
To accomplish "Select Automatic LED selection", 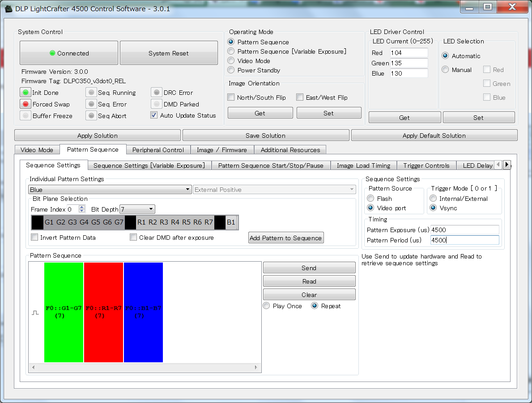I will click(x=446, y=55).
